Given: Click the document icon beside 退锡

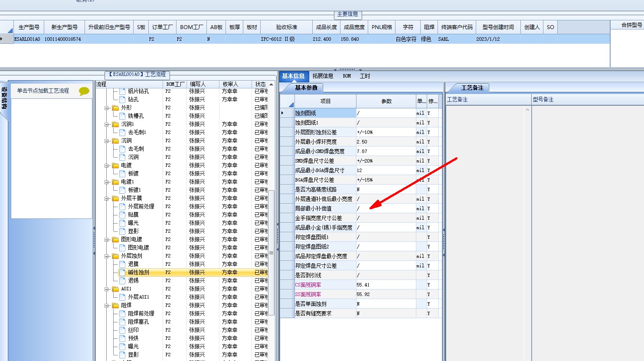Looking at the screenshot, I should point(122,281).
